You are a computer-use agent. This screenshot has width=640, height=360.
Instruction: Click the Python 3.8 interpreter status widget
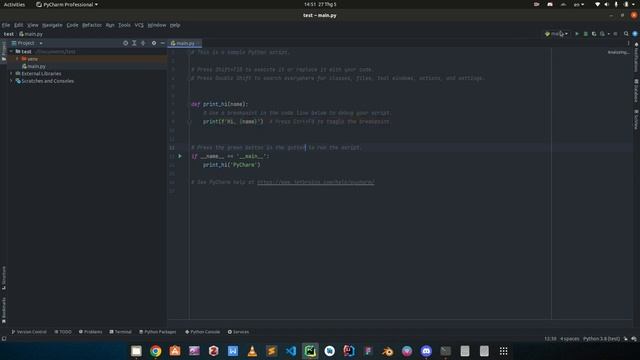601,339
